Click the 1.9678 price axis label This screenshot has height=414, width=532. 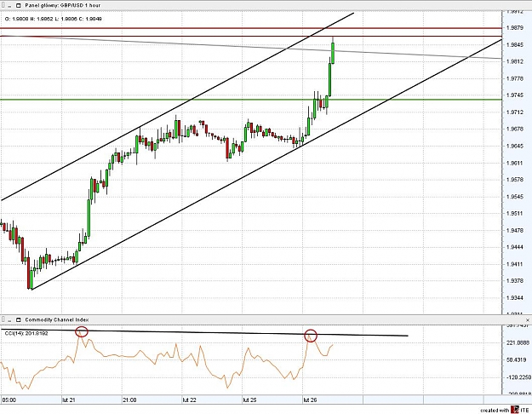(514, 129)
